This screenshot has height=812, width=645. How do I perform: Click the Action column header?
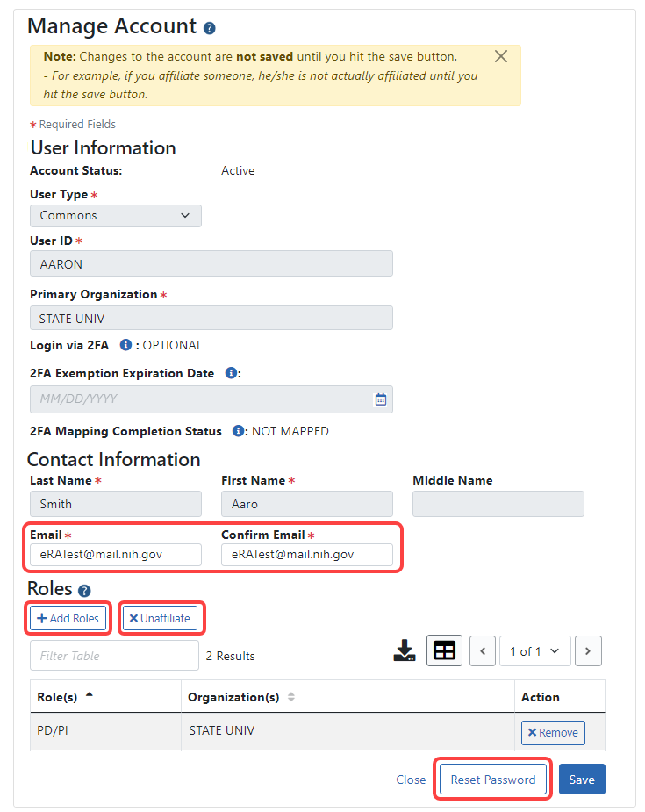(560, 697)
